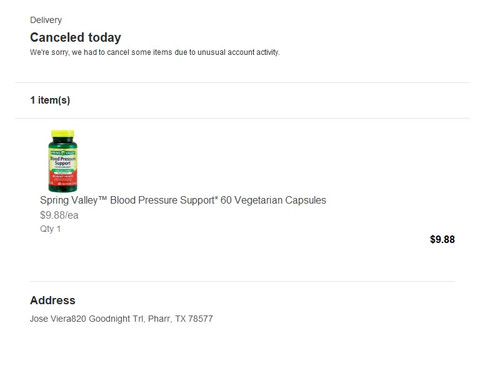The width and height of the screenshot is (500, 366).
Task: Click the Spring Valley bottle product thumbnail
Action: (63, 161)
